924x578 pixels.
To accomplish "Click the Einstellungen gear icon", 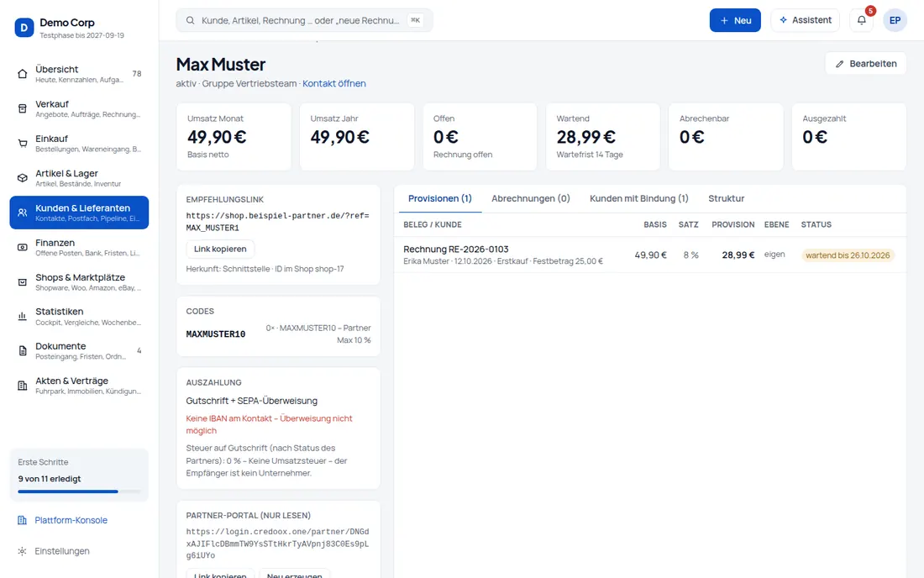I will coord(23,551).
